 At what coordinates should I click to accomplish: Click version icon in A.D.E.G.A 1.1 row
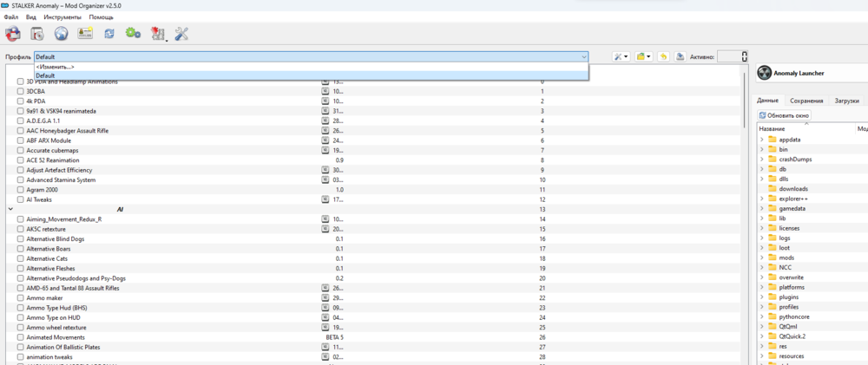click(325, 121)
